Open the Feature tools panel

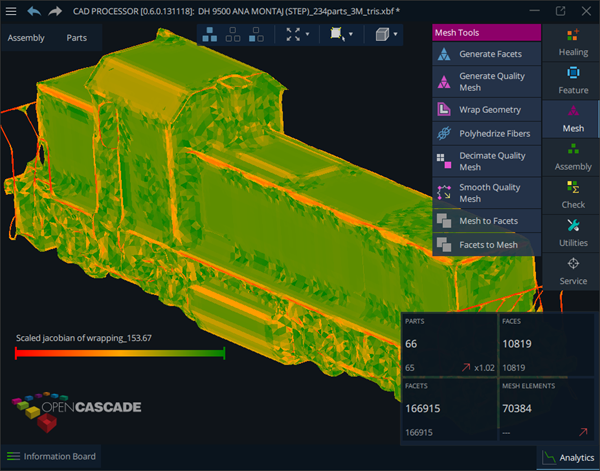point(573,81)
